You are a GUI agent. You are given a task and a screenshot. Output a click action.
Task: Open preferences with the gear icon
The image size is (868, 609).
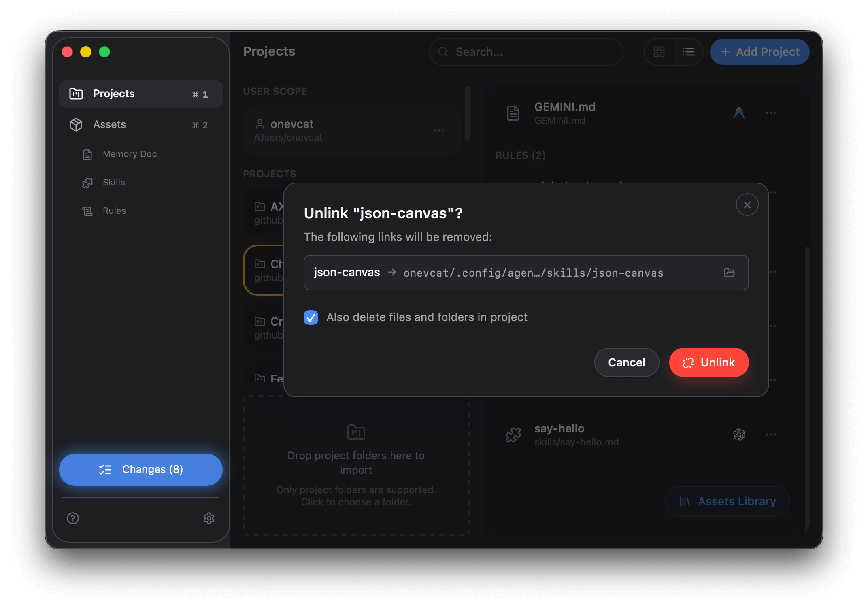209,519
